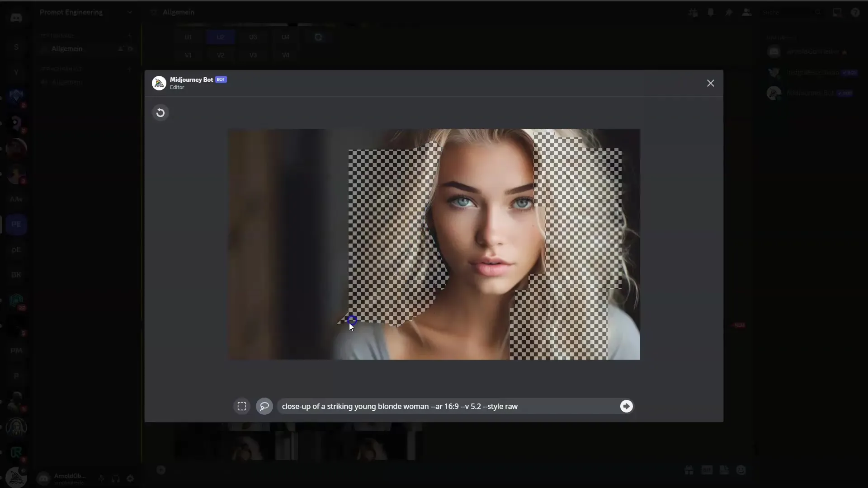Click the V2 variation button
This screenshot has width=868, height=488.
(x=221, y=55)
